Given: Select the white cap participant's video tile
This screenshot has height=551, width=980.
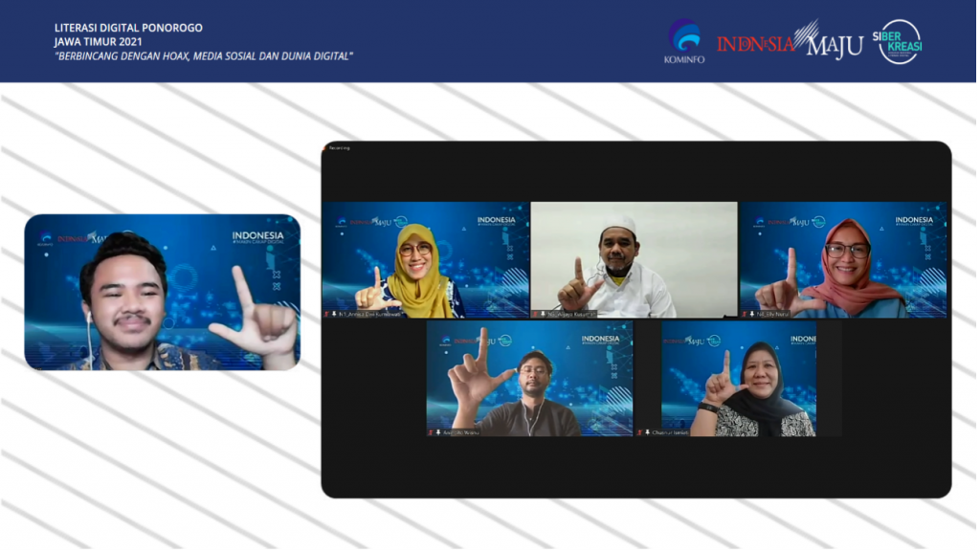Looking at the screenshot, I should pyautogui.click(x=634, y=259).
